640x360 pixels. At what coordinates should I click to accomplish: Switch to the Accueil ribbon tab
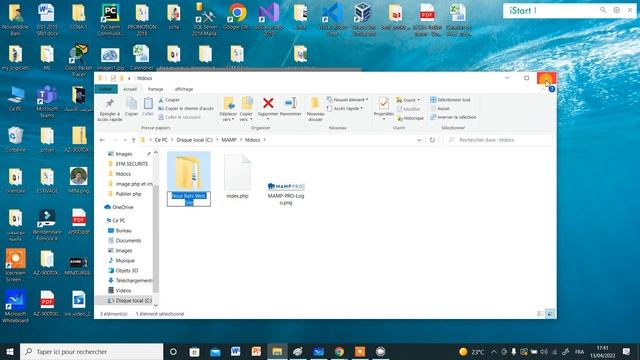click(x=130, y=89)
